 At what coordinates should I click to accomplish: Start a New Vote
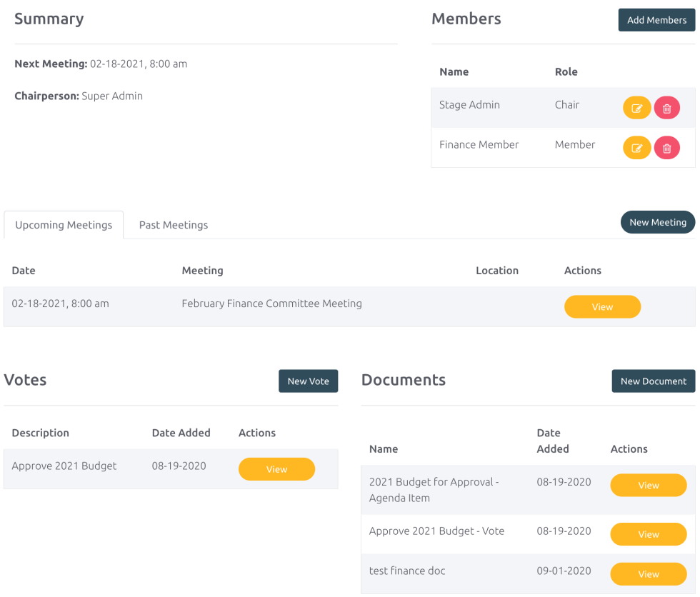point(308,381)
